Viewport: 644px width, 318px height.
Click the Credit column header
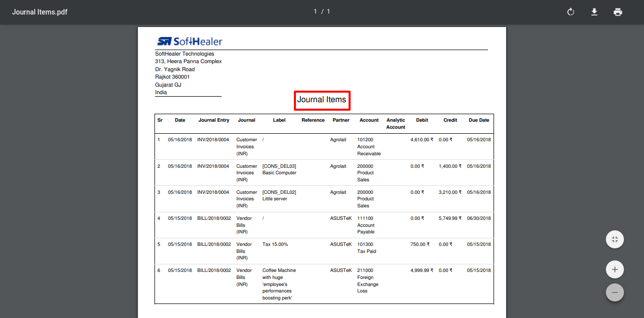(x=450, y=120)
